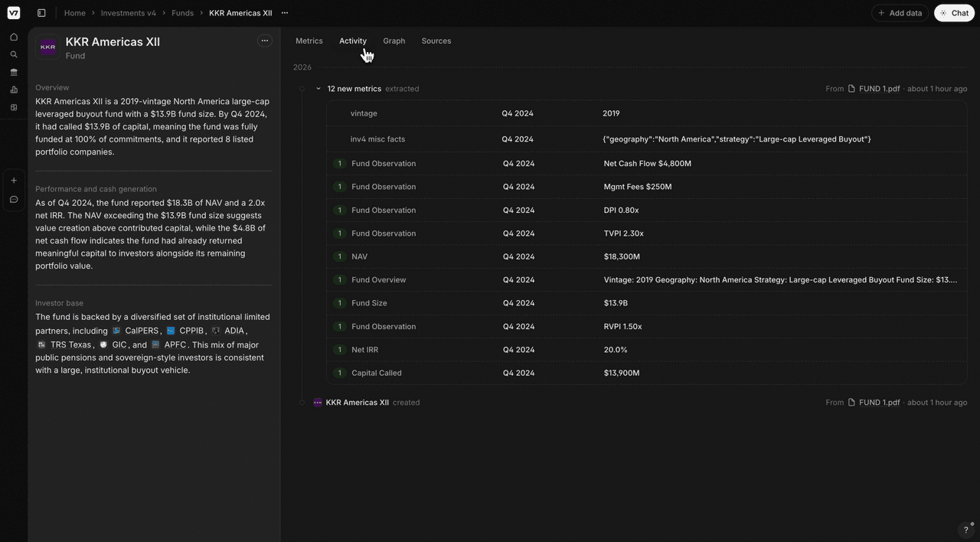Viewport: 980px width, 542px height.
Task: Open the bar chart sidebar icon
Action: click(14, 90)
